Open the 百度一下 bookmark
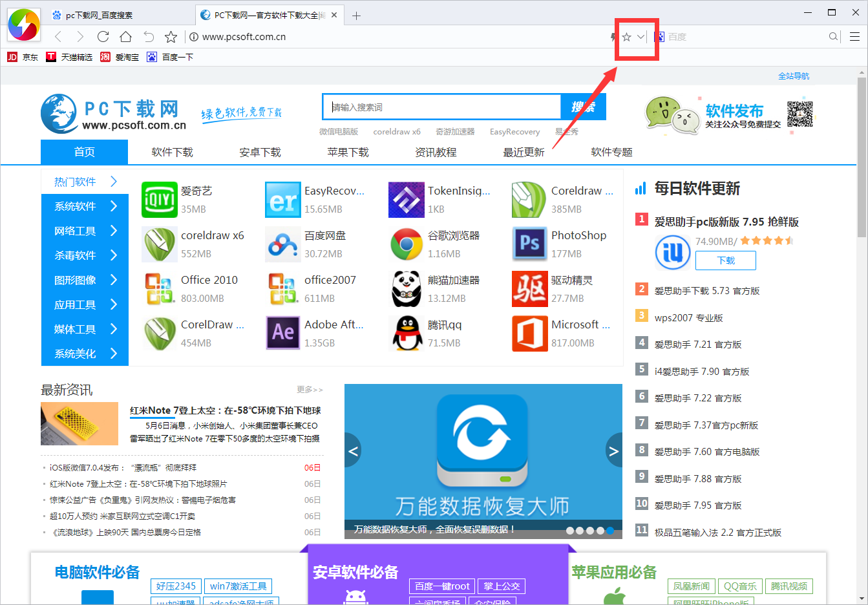Viewport: 868px width, 605px height. pyautogui.click(x=170, y=57)
